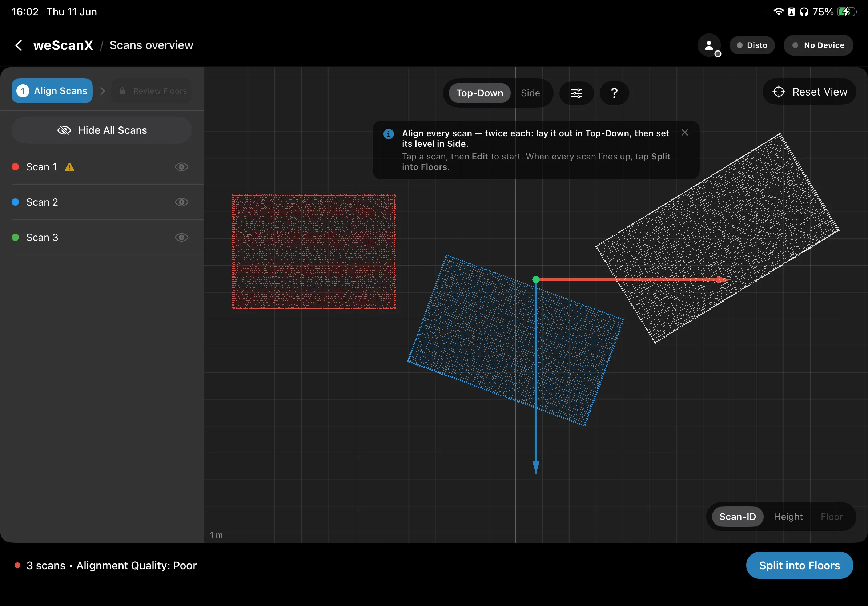Image resolution: width=868 pixels, height=606 pixels.
Task: Toggle visibility of Scan 2
Action: pos(181,202)
